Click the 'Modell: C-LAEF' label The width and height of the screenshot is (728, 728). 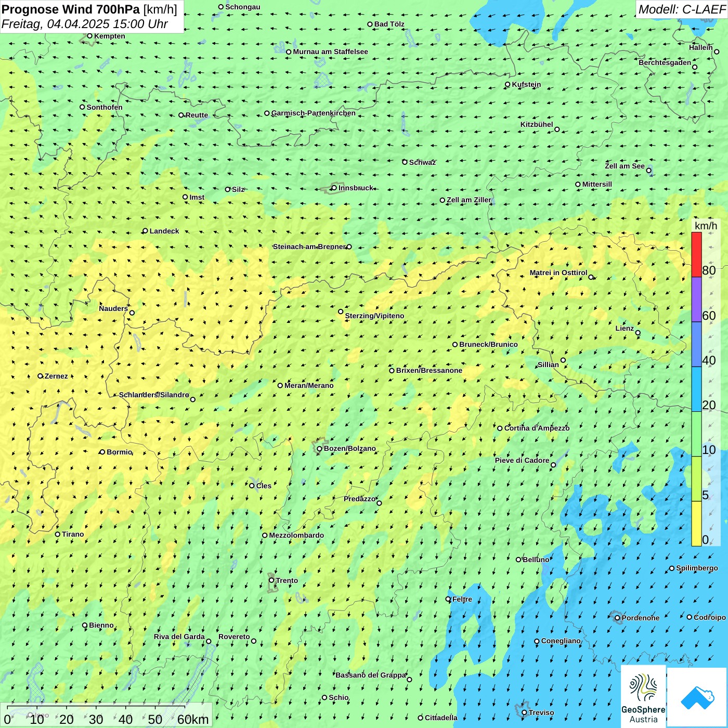682,9
